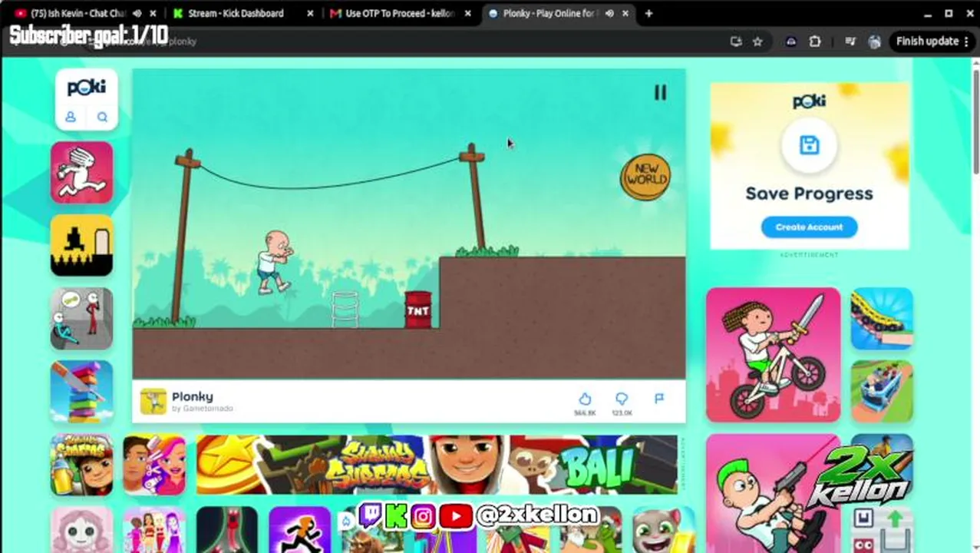
Task: Close the Kick Dashboard tab
Action: pyautogui.click(x=310, y=13)
